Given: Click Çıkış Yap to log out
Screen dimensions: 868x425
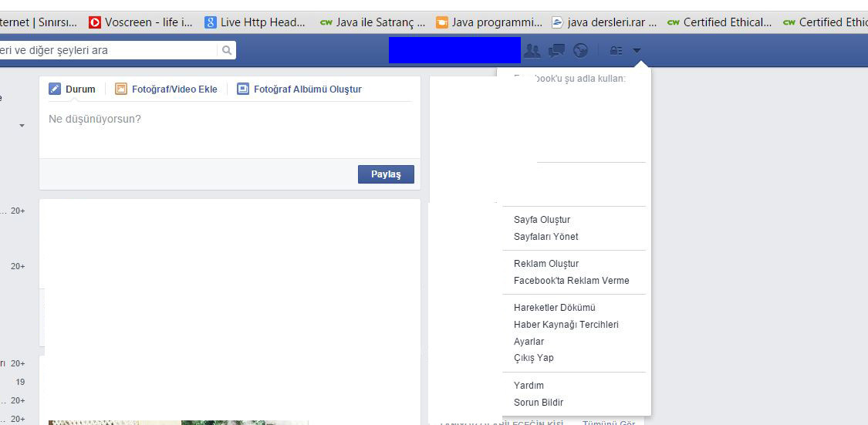Looking at the screenshot, I should coord(534,358).
